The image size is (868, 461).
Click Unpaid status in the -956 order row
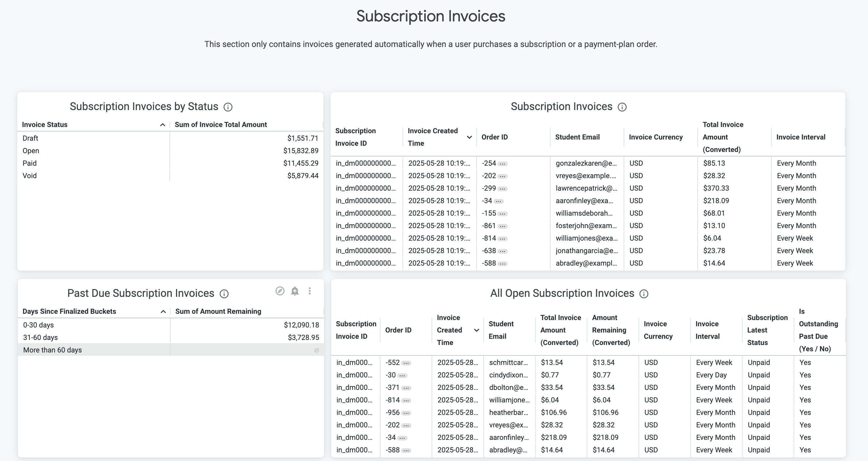point(759,413)
